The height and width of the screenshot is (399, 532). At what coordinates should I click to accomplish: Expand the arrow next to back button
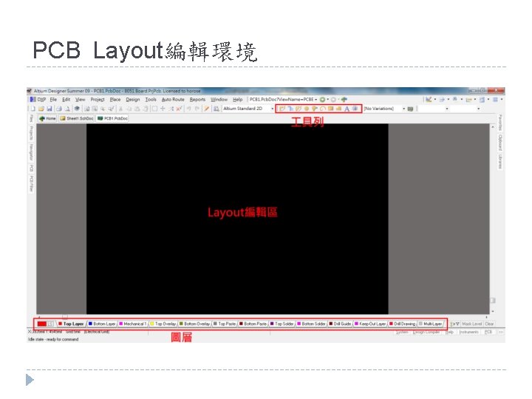pos(328,100)
